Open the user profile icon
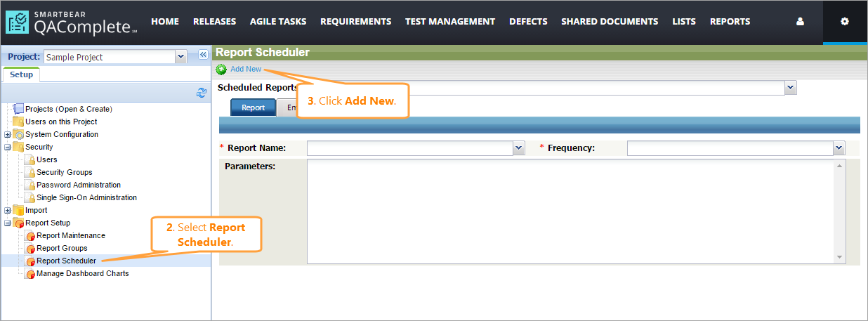The image size is (868, 321). pyautogui.click(x=800, y=22)
